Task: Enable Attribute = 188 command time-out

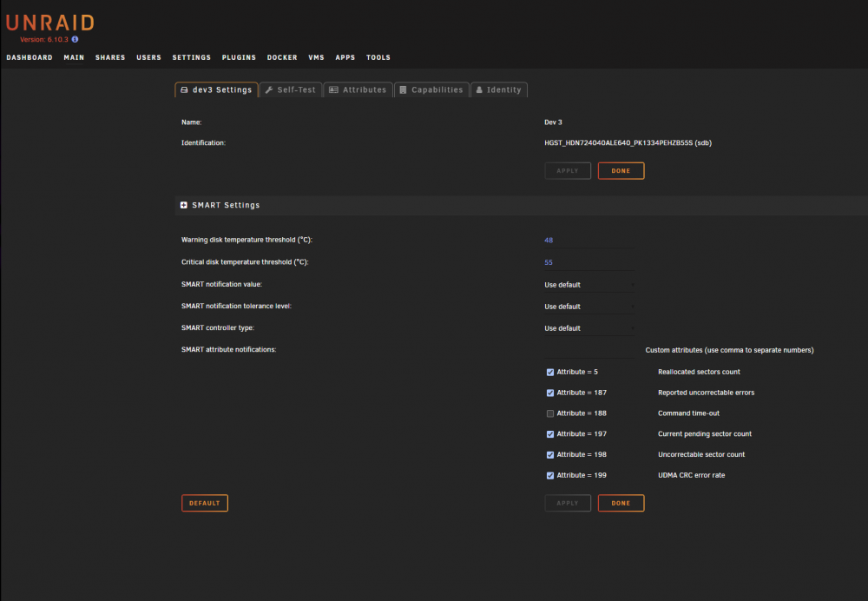Action: (550, 413)
